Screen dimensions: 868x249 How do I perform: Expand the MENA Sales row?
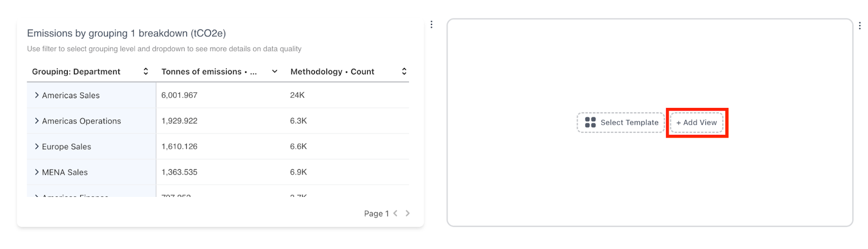click(x=37, y=172)
